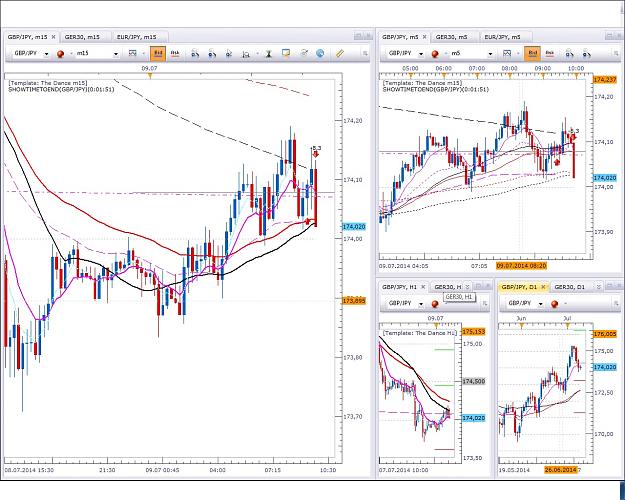This screenshot has width=625, height=500.
Task: Toggle Ask price display in m5 toolbar
Action: [550, 53]
